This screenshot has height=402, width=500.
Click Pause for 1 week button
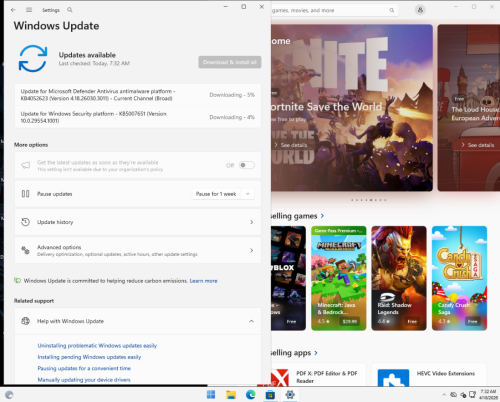(x=216, y=194)
